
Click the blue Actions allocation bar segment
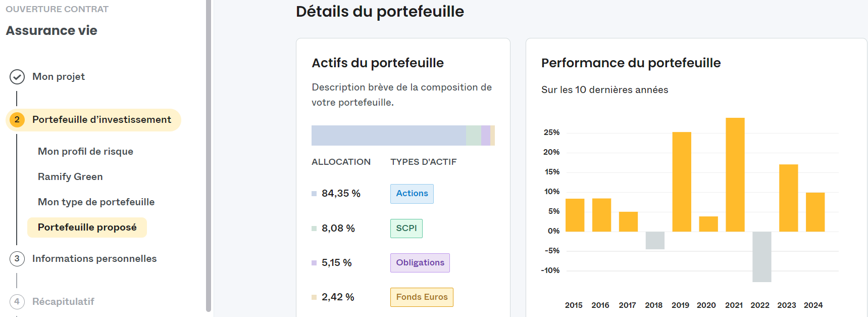click(x=388, y=135)
